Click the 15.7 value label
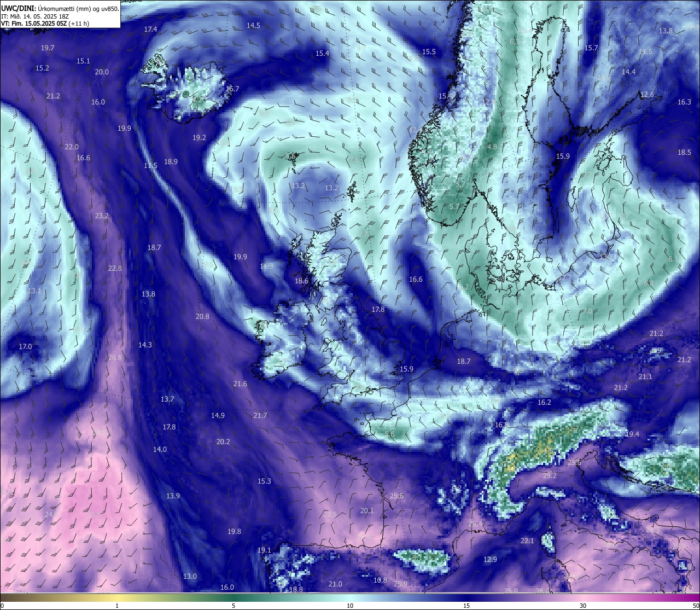The width and height of the screenshot is (700, 610). pos(591,48)
